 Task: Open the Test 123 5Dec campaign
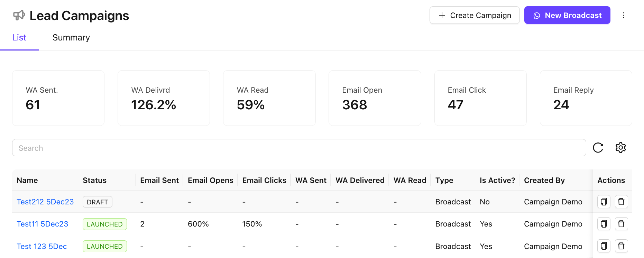(42, 246)
